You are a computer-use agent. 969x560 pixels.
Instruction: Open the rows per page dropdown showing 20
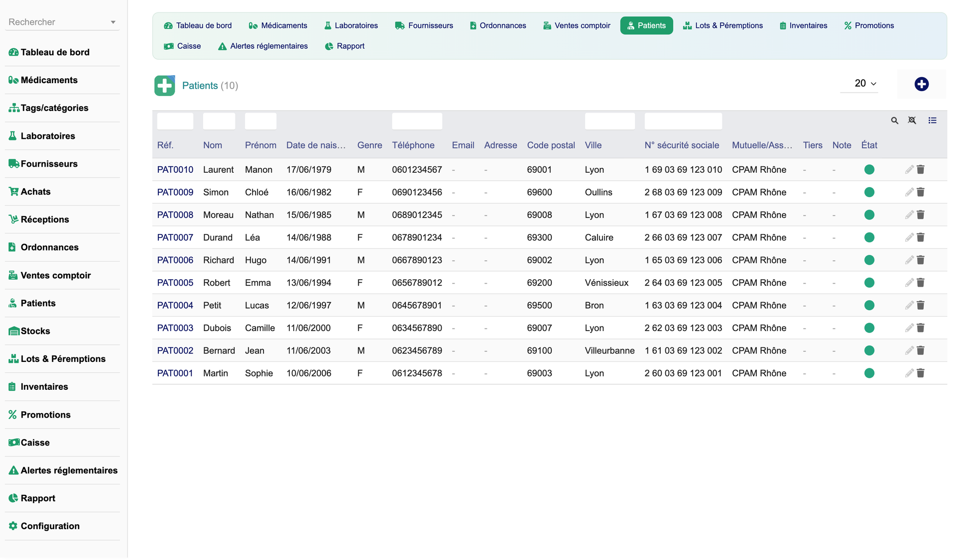coord(859,84)
